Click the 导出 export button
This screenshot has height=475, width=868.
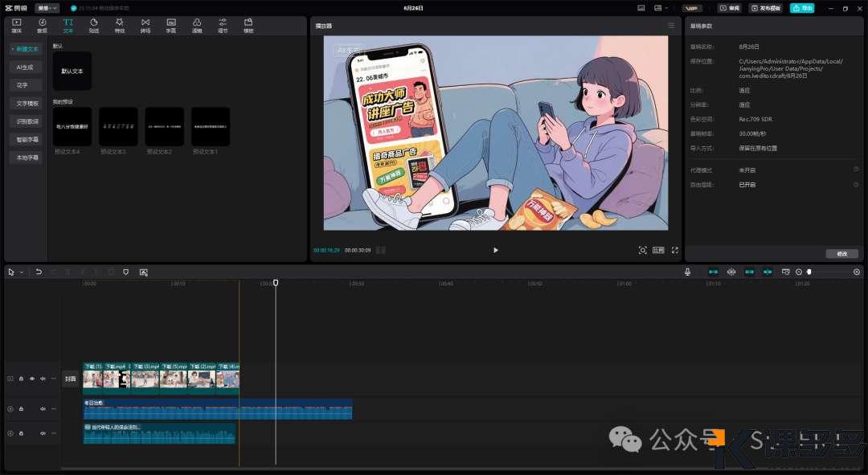coord(801,8)
